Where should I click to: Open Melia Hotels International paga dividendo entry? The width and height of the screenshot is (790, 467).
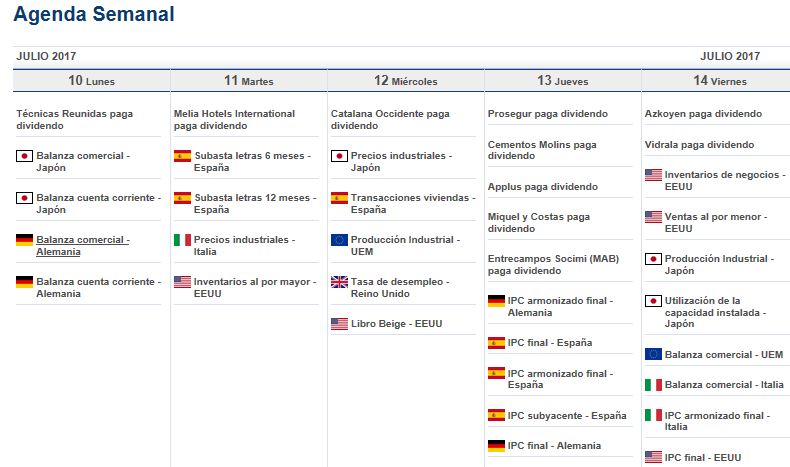coord(234,120)
